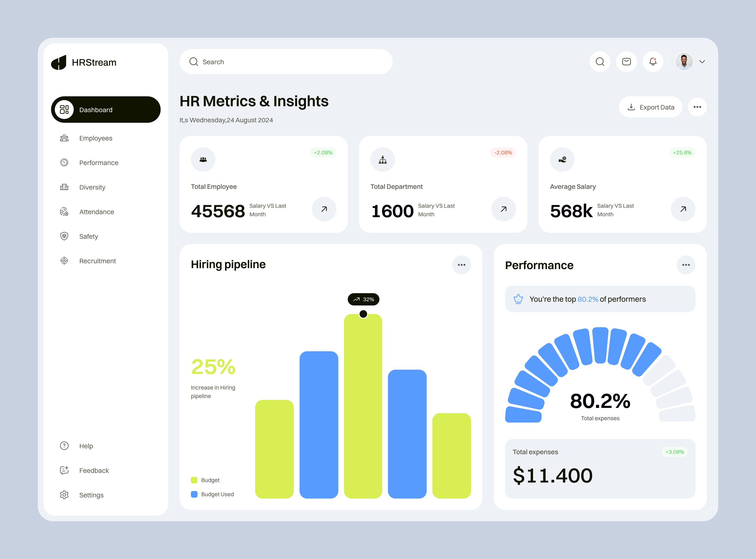
Task: Expand the Total Employee details arrow
Action: [324, 209]
